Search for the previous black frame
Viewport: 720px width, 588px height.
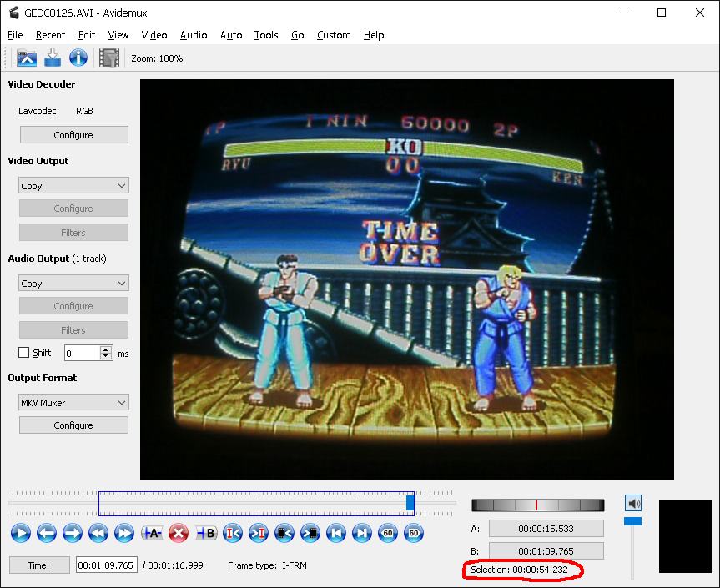[x=284, y=533]
